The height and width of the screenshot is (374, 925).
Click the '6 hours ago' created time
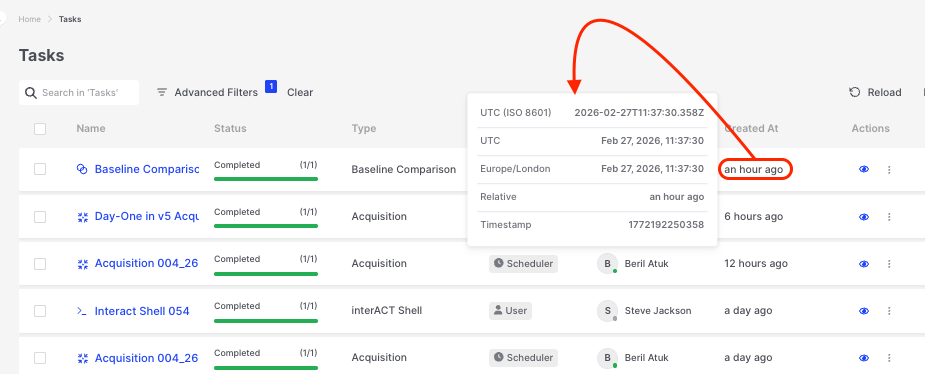pos(754,216)
